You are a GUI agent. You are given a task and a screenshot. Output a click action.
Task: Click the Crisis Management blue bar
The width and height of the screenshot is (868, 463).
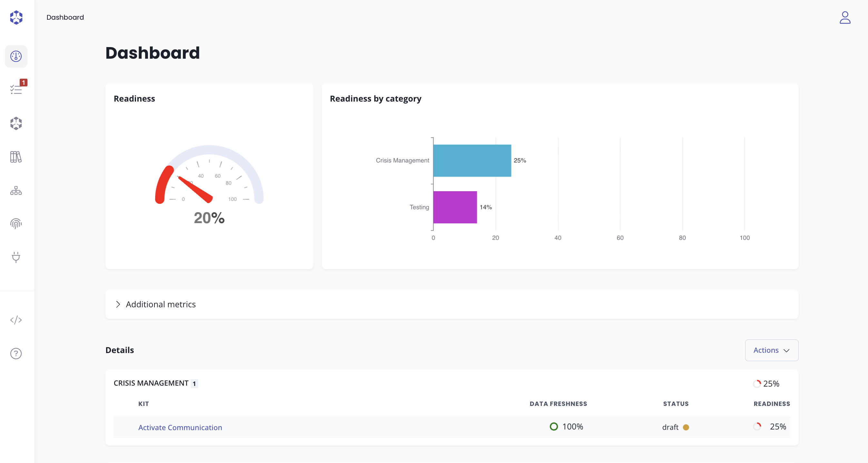[x=472, y=160]
